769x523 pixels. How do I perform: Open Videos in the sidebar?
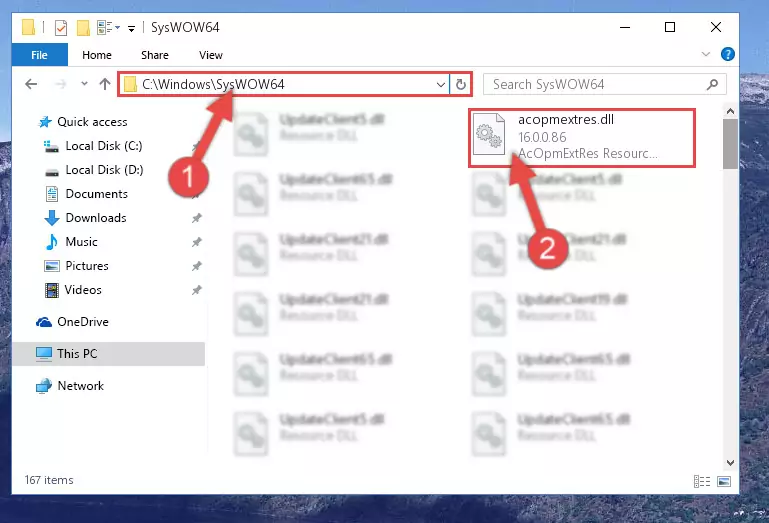[x=73, y=289]
